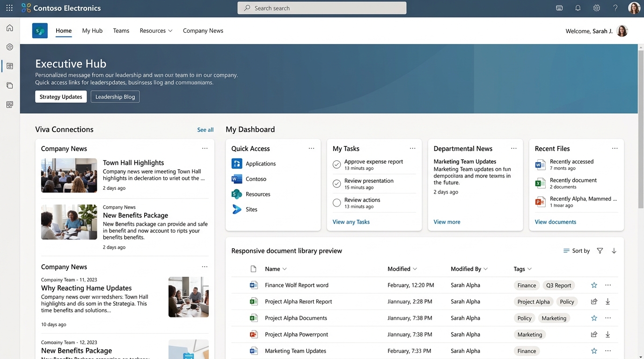Screen dimensions: 644x359
Task: Open the app launcher waffle icon
Action: 9,8
